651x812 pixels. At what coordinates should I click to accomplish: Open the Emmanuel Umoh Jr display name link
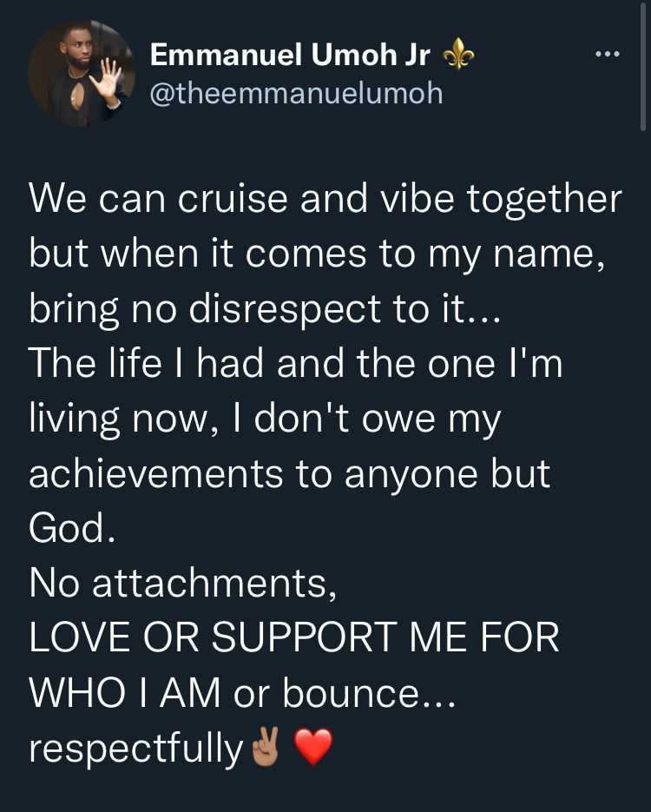tap(290, 55)
